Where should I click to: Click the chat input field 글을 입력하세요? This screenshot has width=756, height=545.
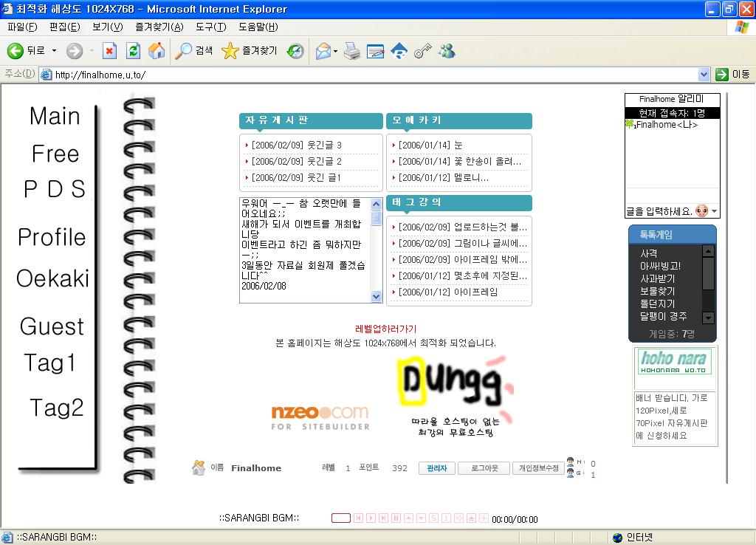coord(659,211)
